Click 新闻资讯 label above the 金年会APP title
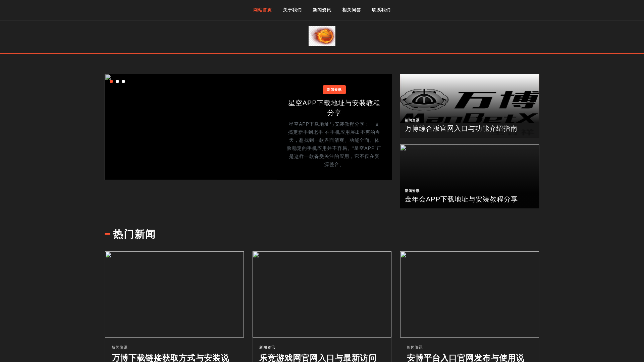This screenshot has width=644, height=362. coord(412,191)
